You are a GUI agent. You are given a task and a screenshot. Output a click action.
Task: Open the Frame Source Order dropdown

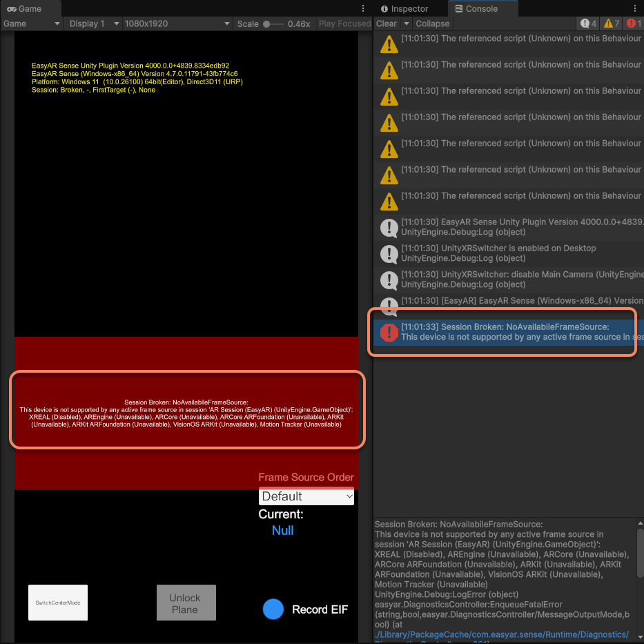(306, 496)
